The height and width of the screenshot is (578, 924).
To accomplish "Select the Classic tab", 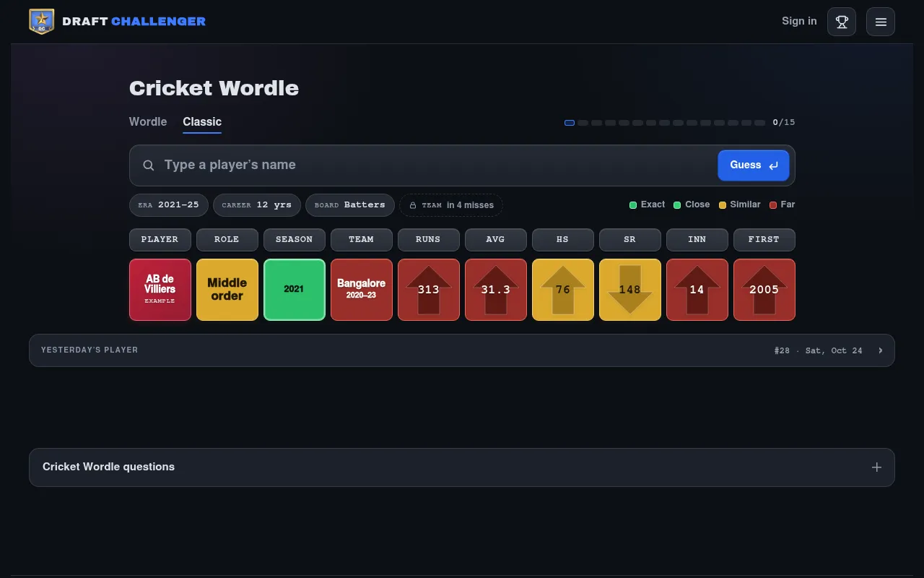I will (202, 122).
